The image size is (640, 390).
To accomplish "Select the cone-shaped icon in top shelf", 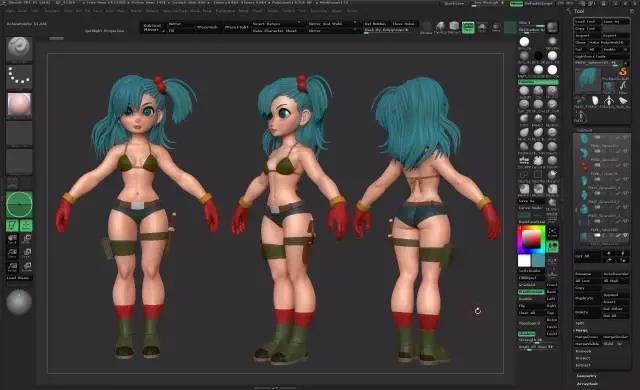I will click(440, 27).
